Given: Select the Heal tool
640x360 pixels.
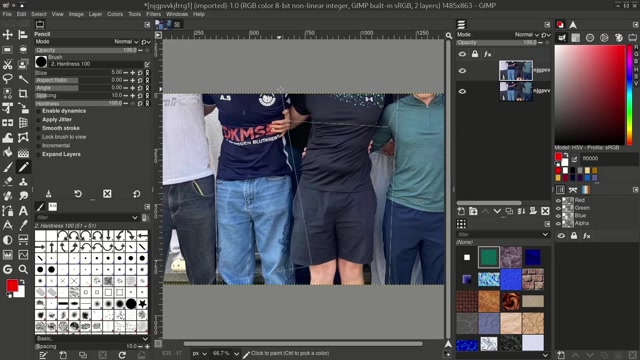Looking at the screenshot, I should [7, 196].
